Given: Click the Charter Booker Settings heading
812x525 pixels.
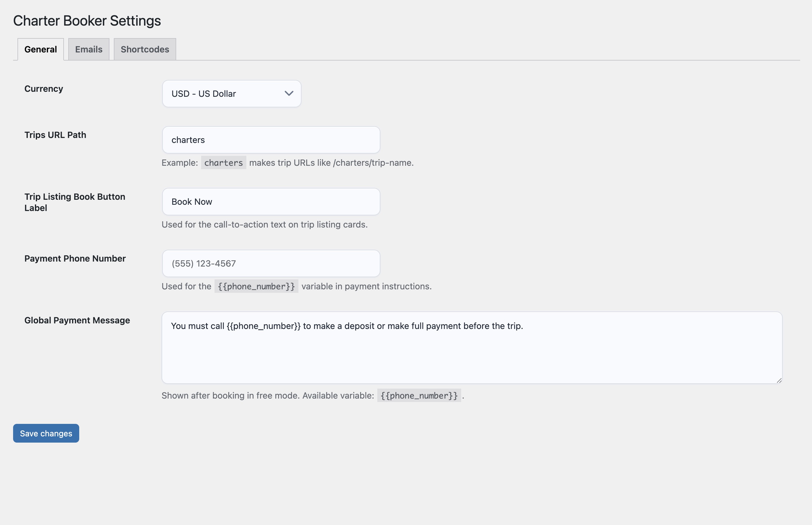Looking at the screenshot, I should click(x=87, y=21).
